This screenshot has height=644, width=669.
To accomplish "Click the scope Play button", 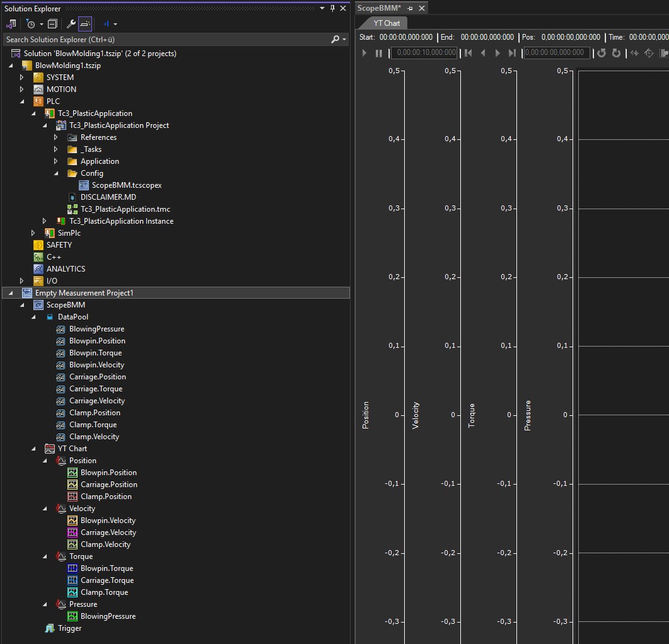I will (364, 53).
